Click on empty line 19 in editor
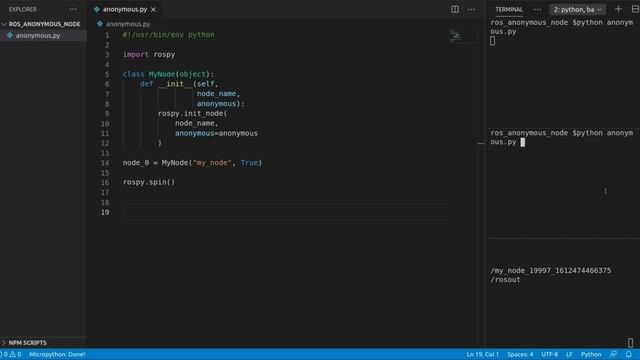The image size is (640, 360). (286, 212)
